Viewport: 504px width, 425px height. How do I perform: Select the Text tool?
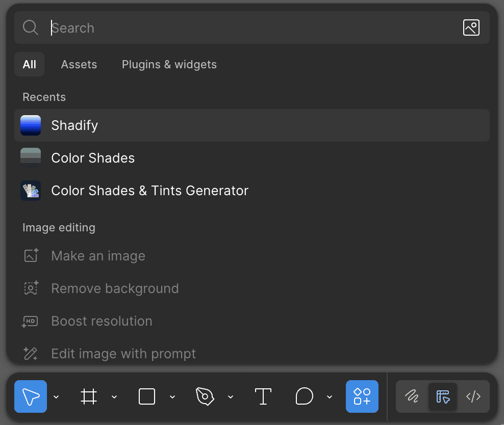pos(263,396)
